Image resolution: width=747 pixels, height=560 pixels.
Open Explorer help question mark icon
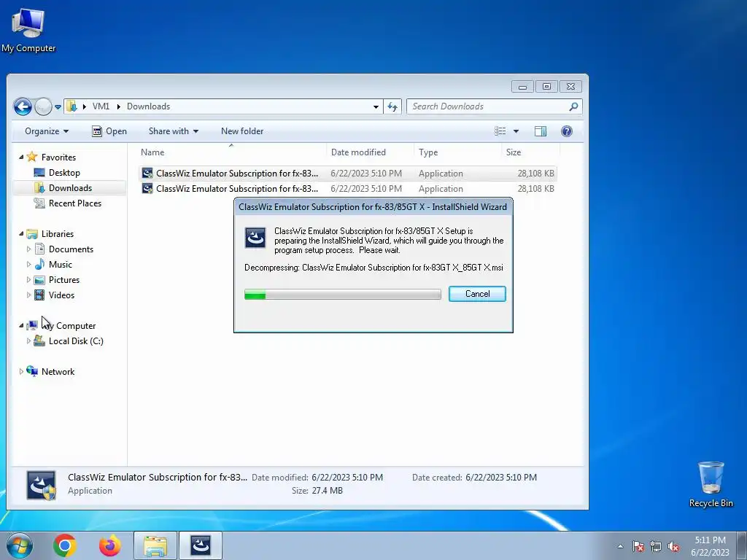tap(566, 131)
